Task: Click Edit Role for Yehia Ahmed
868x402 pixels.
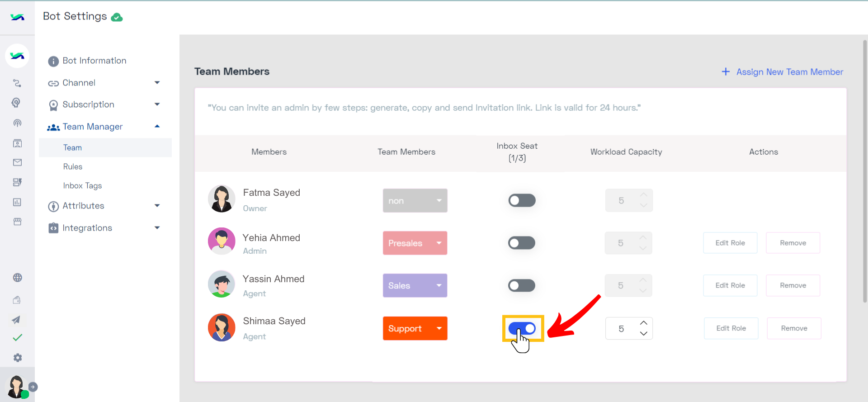Action: (x=730, y=243)
